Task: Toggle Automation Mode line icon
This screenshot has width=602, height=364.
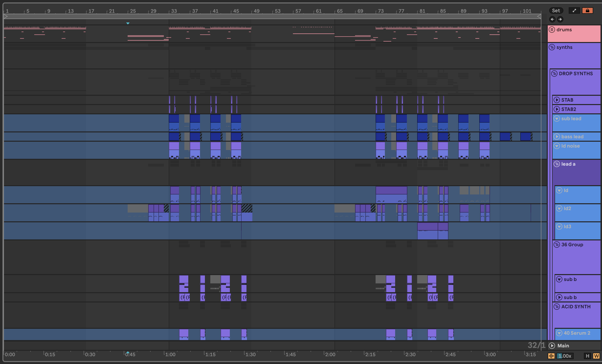Action: coord(574,11)
